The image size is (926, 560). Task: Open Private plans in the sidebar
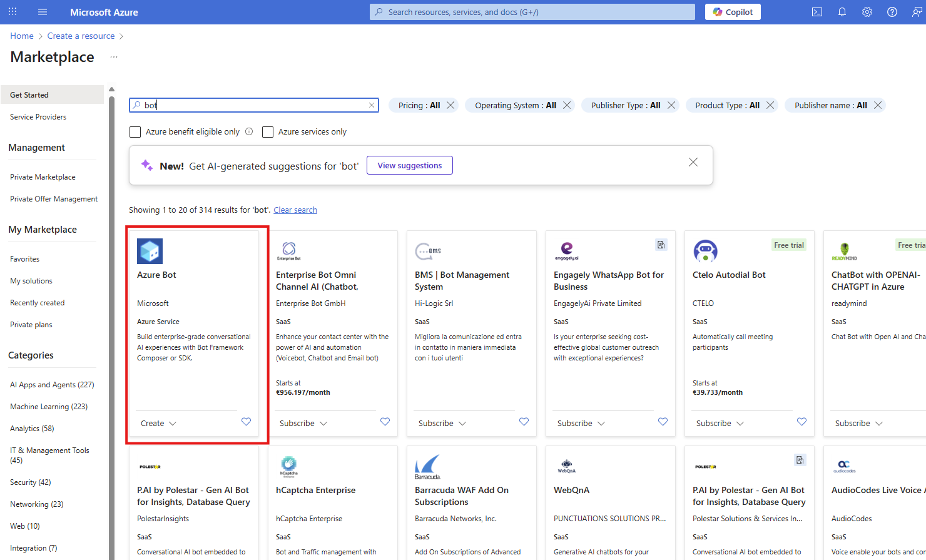pyautogui.click(x=31, y=325)
